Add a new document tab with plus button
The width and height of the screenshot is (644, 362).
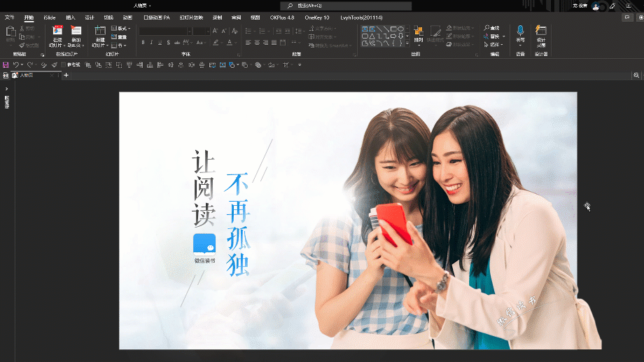coord(66,75)
